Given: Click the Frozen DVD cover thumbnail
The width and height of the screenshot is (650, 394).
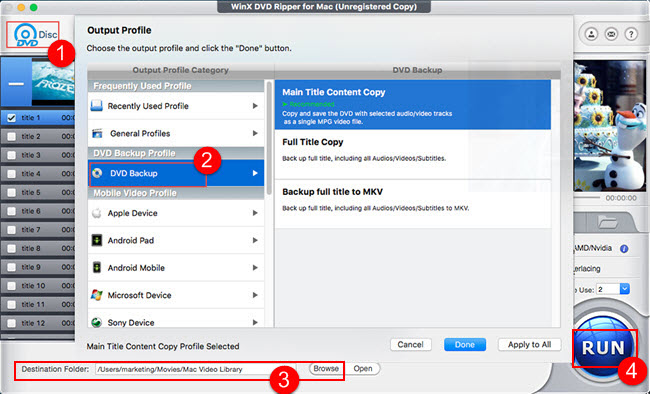Looking at the screenshot, I should coord(53,81).
